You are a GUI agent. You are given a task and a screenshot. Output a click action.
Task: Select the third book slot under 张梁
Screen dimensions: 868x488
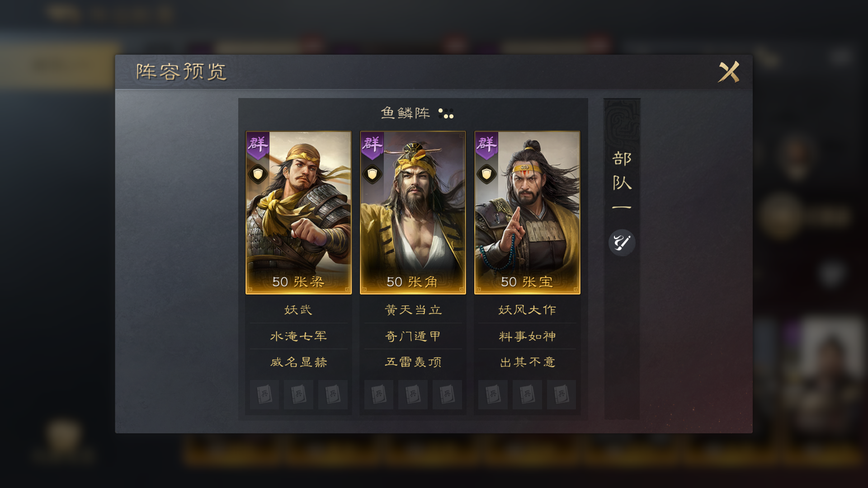333,394
